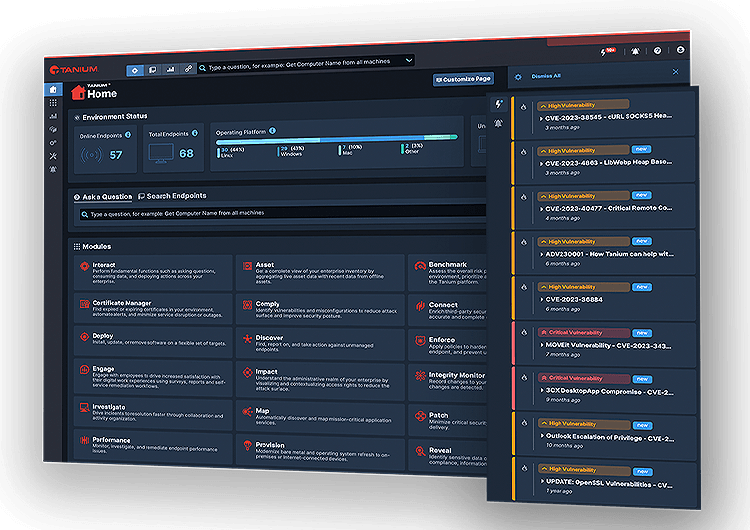Select the link icon in search toolbar
750x530 pixels.
tap(188, 68)
